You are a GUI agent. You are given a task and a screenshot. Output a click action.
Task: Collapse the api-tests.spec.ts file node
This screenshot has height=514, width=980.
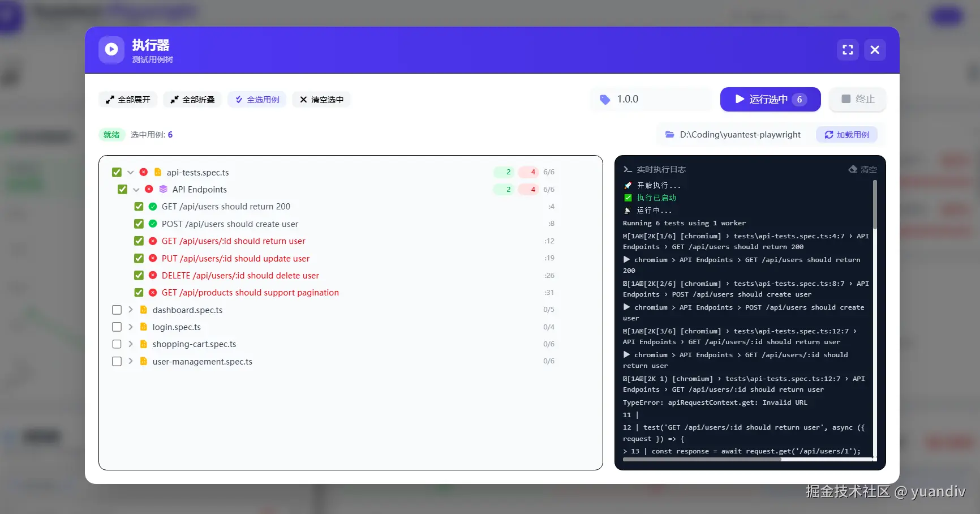point(131,172)
